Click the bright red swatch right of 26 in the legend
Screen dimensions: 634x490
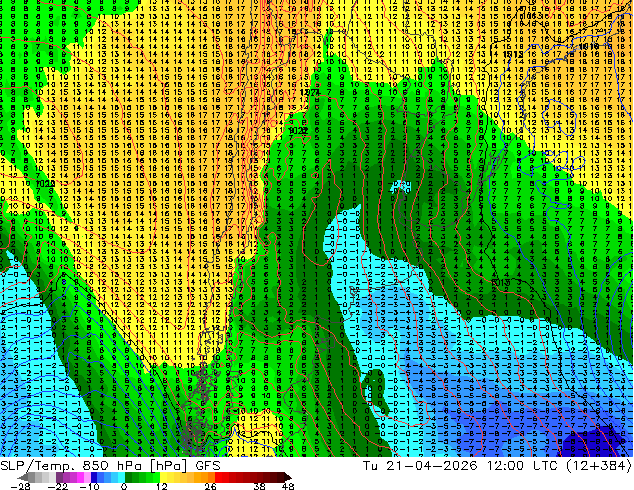pos(218,477)
